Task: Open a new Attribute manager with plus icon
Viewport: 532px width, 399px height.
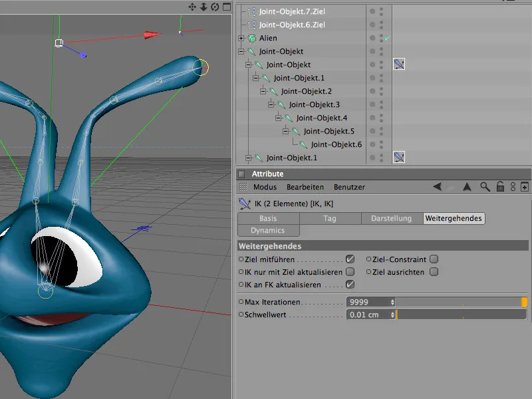Action: [x=525, y=187]
